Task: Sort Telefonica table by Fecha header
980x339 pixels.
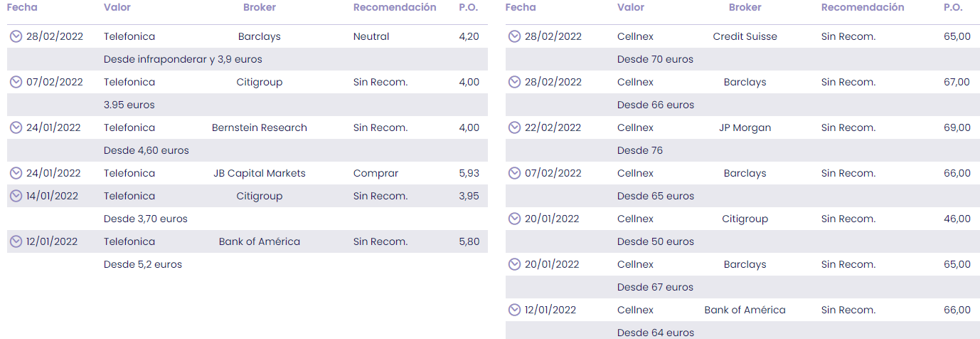Action: click(x=22, y=7)
